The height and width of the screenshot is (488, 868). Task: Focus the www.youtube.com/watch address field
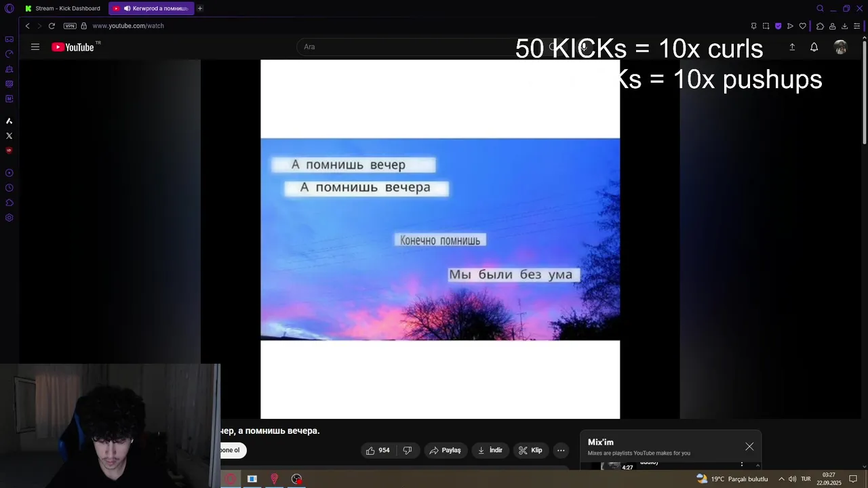[x=128, y=26]
